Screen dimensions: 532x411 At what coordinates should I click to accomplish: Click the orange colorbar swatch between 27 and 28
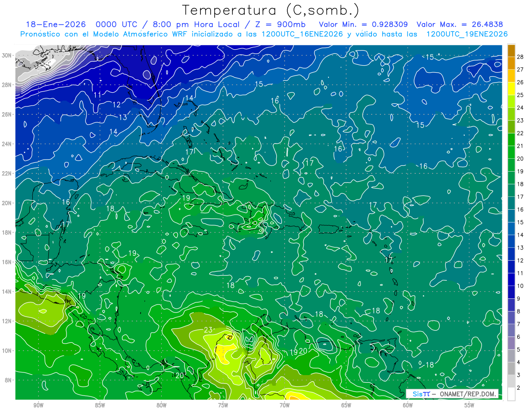511,63
